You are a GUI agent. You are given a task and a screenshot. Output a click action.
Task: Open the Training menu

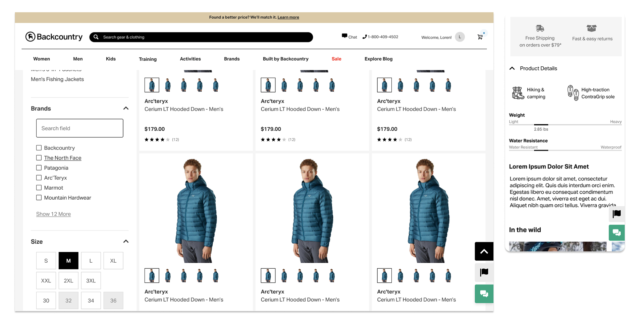[148, 59]
